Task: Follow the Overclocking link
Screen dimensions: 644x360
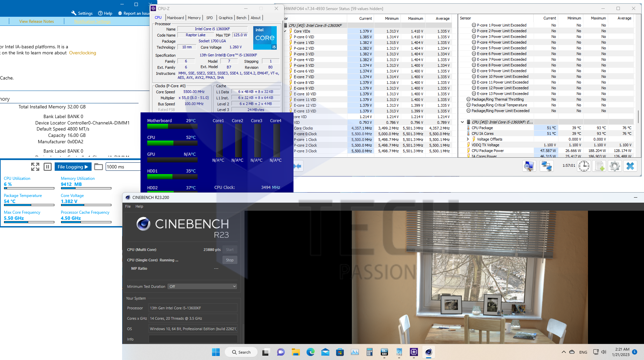Action: click(83, 53)
